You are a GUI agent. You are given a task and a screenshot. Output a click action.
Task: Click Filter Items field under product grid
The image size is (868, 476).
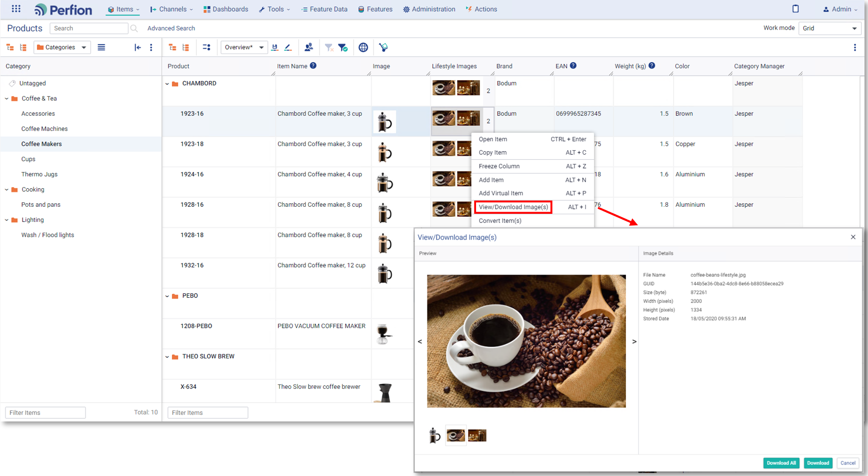pyautogui.click(x=207, y=412)
